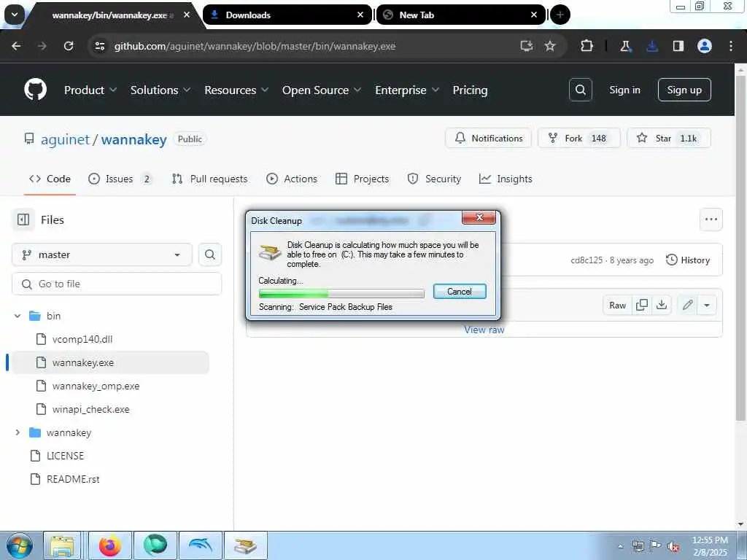Image resolution: width=747 pixels, height=560 pixels.
Task: Expand the Solutions menu
Action: click(x=160, y=90)
